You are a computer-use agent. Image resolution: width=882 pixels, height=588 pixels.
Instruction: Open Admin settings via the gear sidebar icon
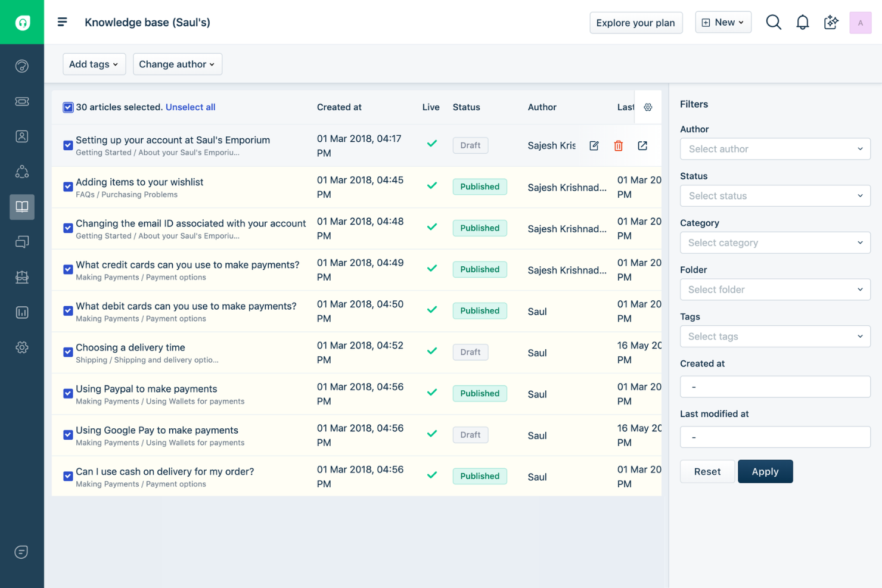(21, 347)
